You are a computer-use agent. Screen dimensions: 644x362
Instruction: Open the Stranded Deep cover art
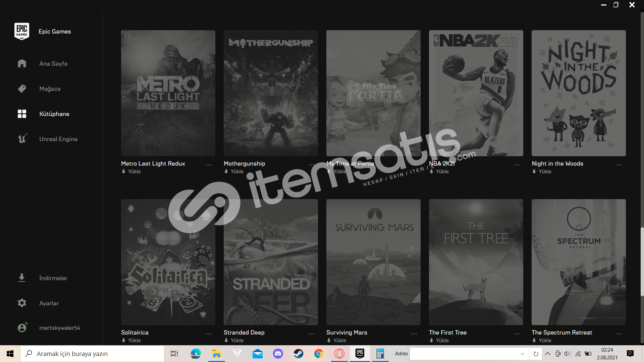(271, 262)
